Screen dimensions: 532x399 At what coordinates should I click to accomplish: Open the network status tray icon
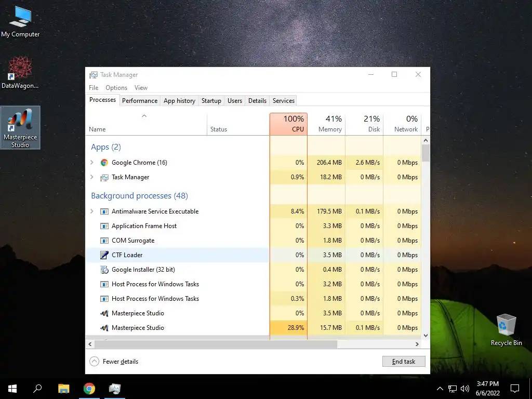453,389
